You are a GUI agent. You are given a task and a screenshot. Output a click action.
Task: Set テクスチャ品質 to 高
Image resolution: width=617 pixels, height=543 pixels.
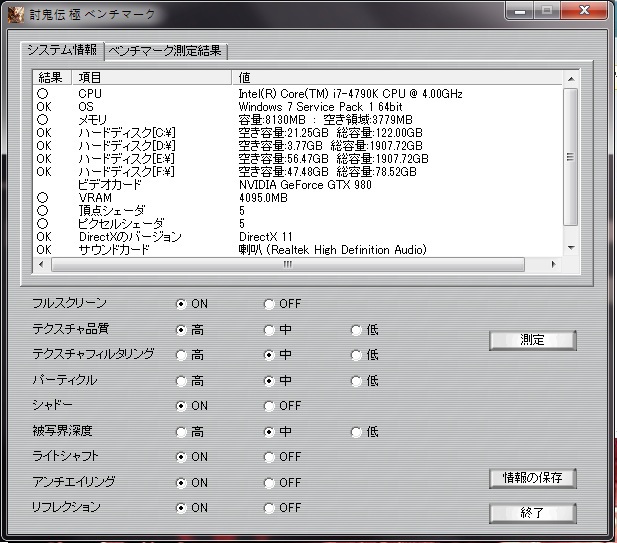[x=181, y=330]
